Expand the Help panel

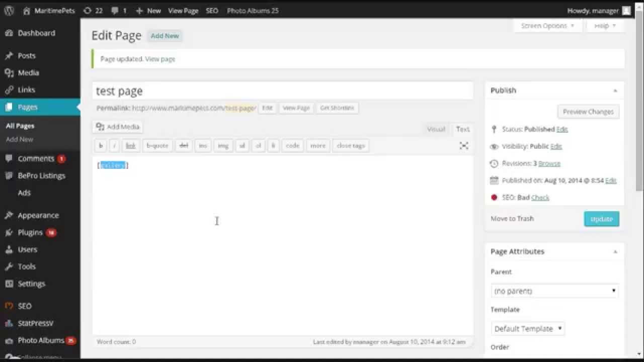point(605,26)
